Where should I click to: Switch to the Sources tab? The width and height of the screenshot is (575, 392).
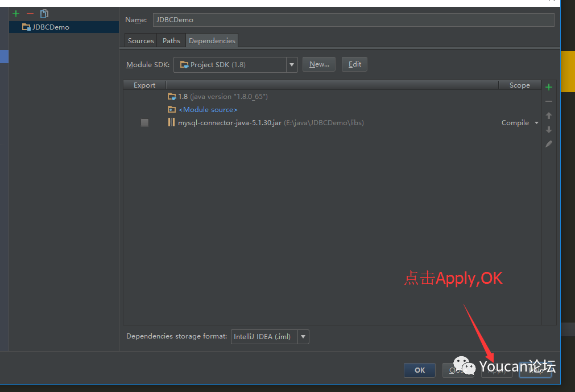click(x=140, y=40)
